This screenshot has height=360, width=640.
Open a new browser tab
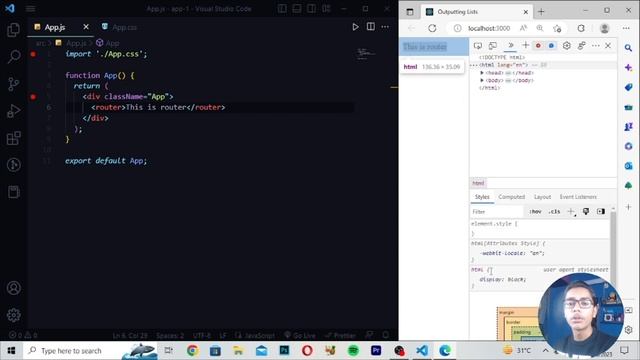(541, 12)
